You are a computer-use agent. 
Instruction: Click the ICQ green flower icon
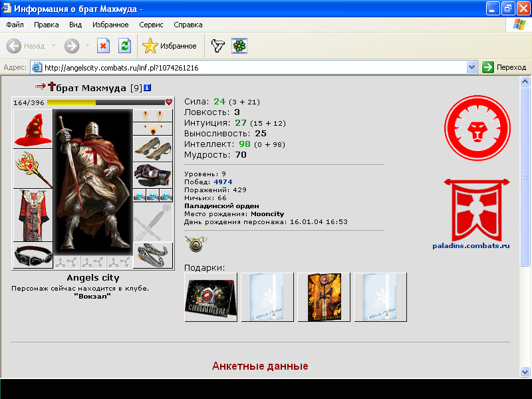[x=239, y=46]
